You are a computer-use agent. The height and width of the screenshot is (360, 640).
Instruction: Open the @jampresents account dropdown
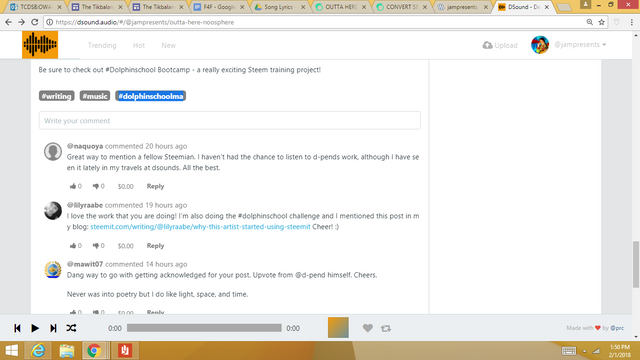pyautogui.click(x=580, y=44)
